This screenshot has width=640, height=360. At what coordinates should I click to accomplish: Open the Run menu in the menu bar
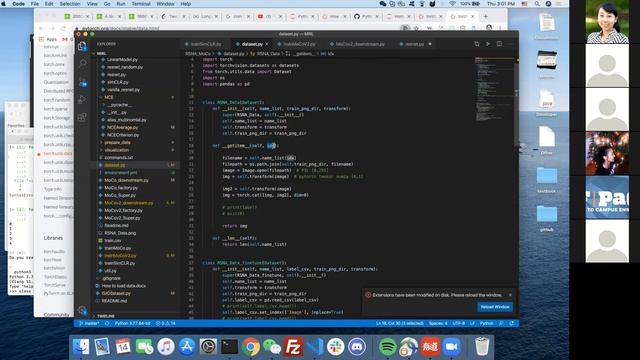coord(121,4)
